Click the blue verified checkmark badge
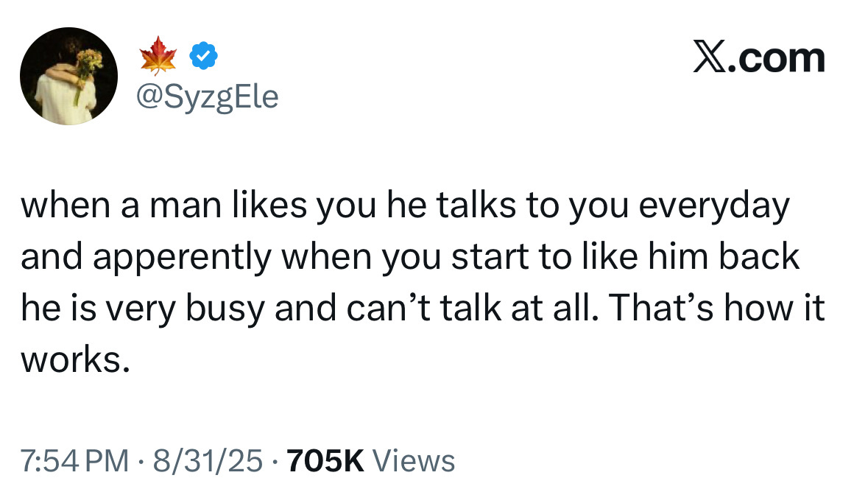This screenshot has height=492, width=868. (204, 55)
